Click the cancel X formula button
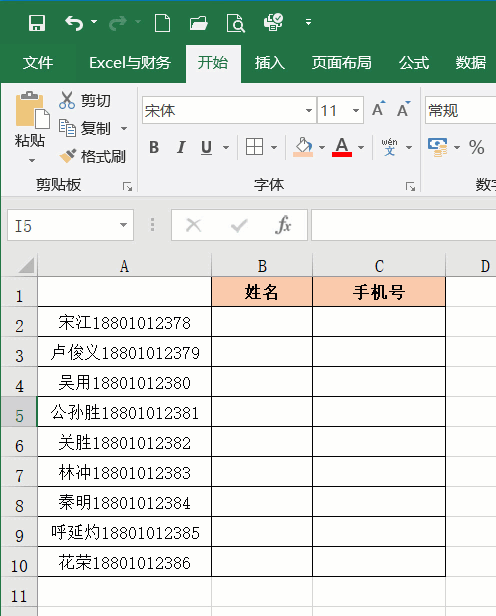 pyautogui.click(x=194, y=226)
